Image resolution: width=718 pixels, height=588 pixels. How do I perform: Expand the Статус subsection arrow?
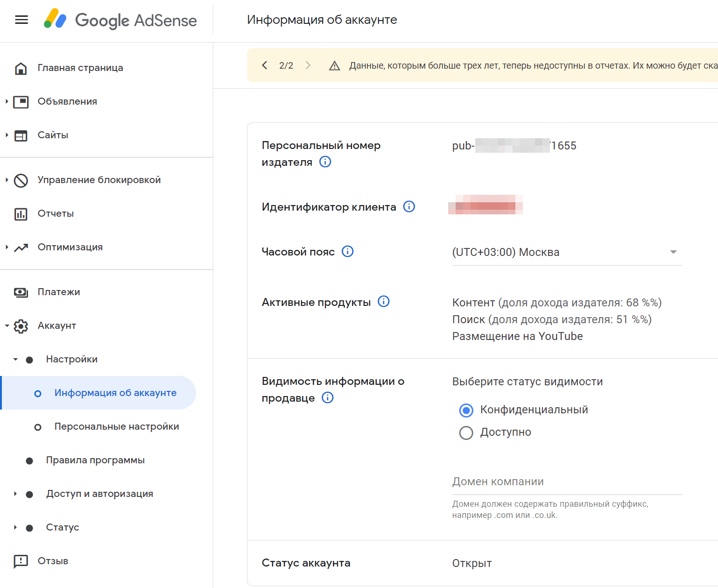(x=15, y=527)
